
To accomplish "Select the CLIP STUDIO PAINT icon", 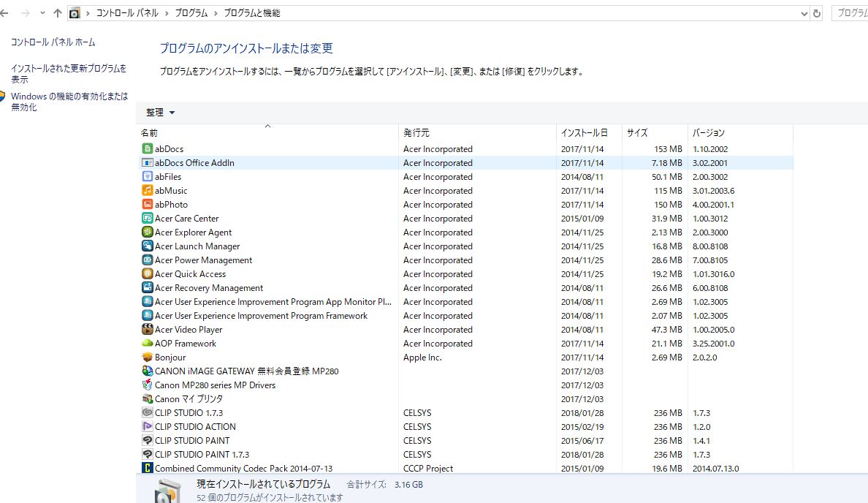I will (147, 441).
